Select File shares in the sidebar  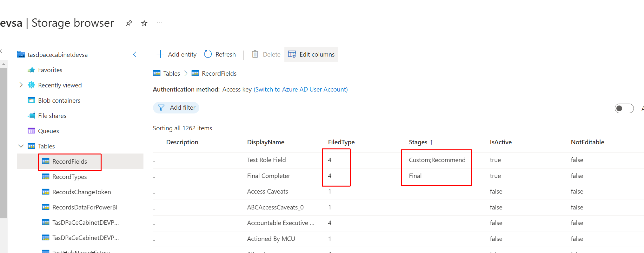click(x=52, y=116)
